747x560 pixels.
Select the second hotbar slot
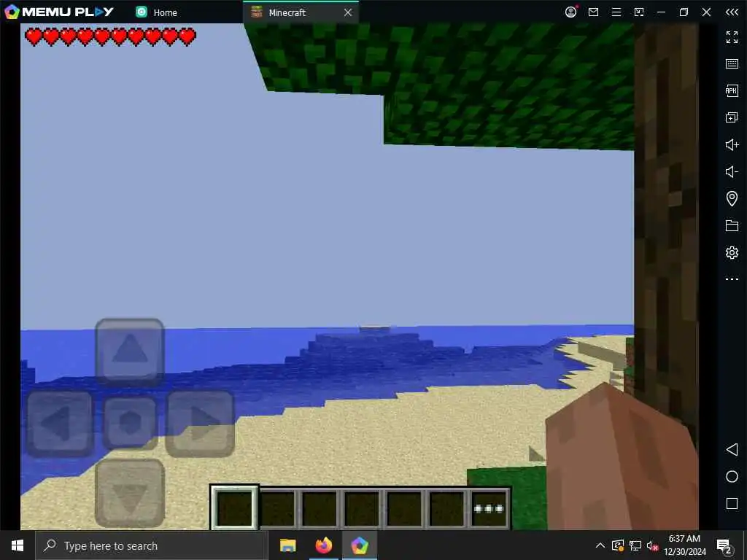tap(277, 508)
